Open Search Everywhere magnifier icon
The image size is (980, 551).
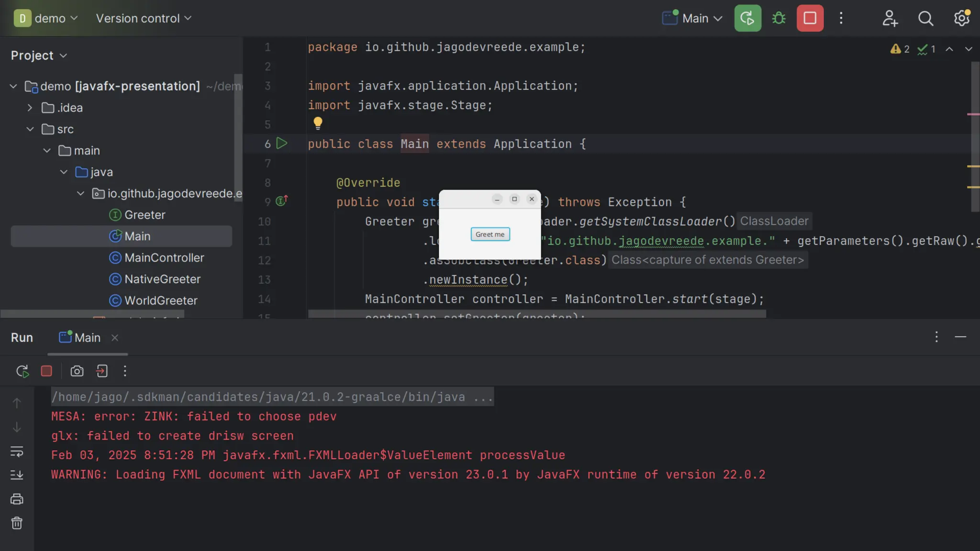point(925,18)
